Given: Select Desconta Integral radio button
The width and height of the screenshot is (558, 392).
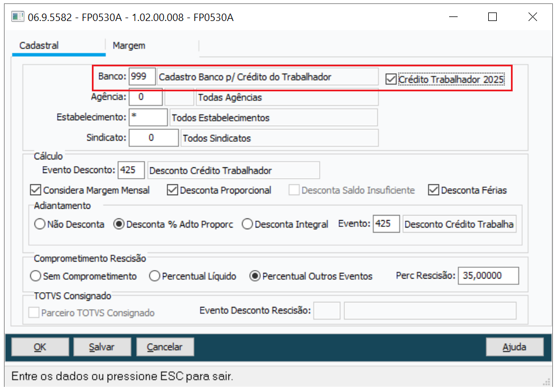Looking at the screenshot, I should coord(247,224).
